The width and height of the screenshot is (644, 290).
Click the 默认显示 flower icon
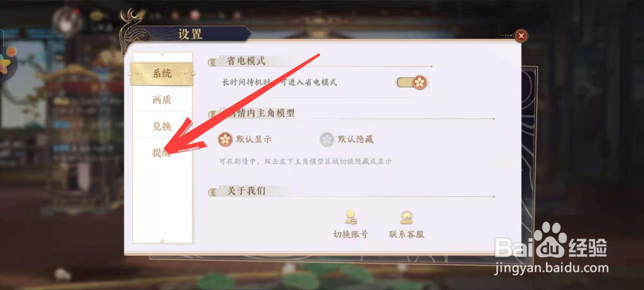point(225,139)
